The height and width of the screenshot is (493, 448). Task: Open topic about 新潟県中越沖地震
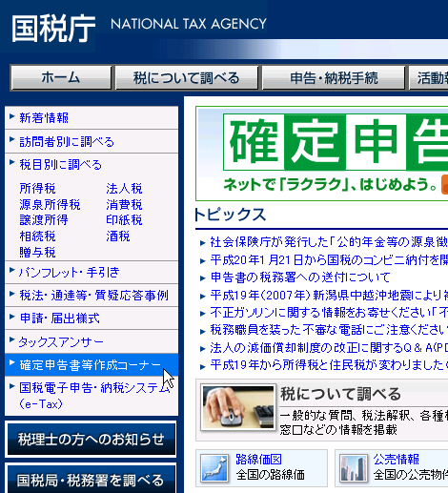(329, 296)
